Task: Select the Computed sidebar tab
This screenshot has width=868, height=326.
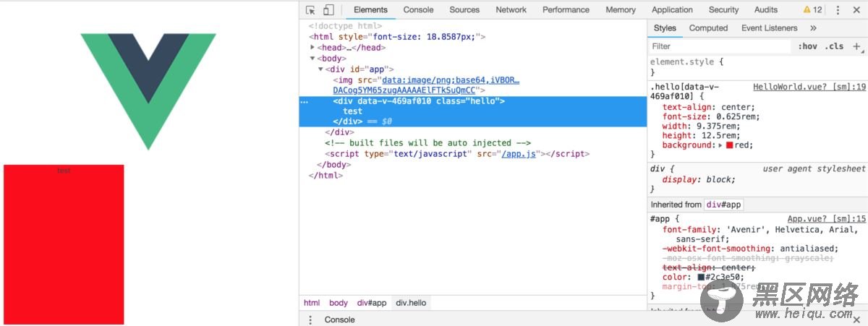Action: pyautogui.click(x=708, y=28)
